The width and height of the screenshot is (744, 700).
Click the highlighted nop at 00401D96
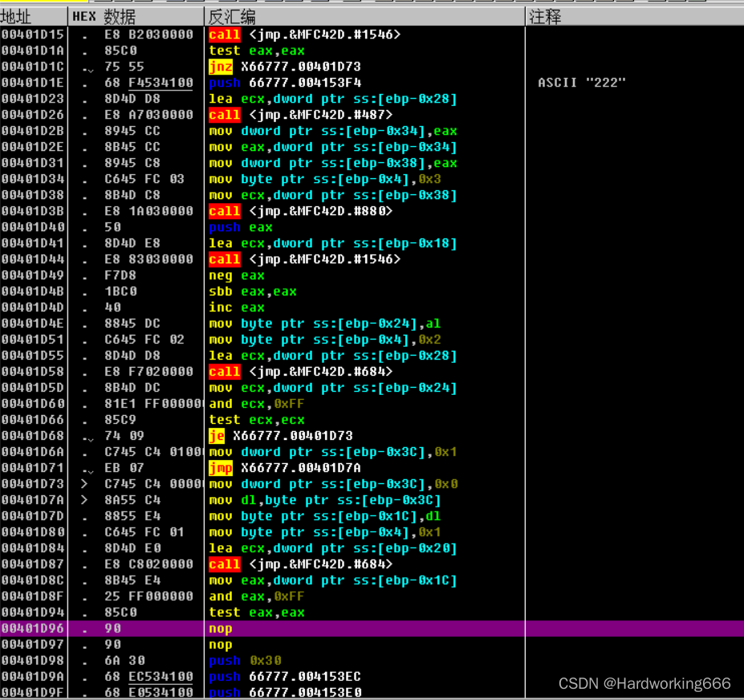pyautogui.click(x=221, y=629)
